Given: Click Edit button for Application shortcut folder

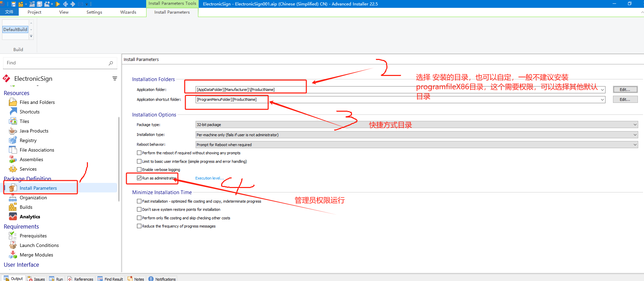Looking at the screenshot, I should click(625, 99).
